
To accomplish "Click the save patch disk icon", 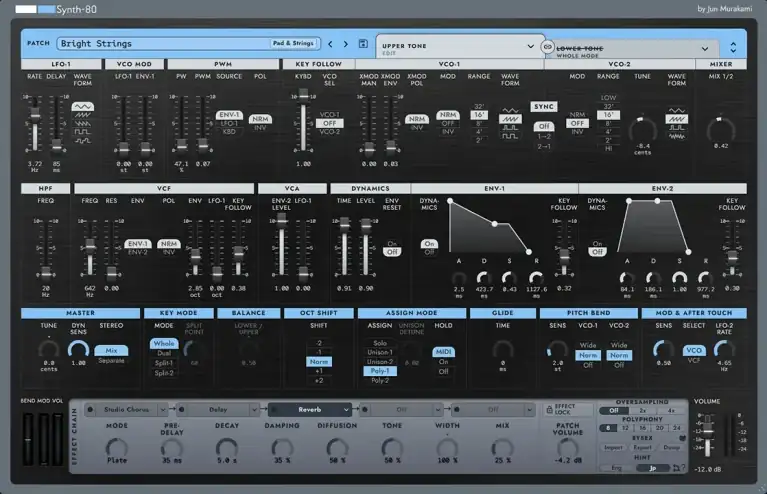I will pyautogui.click(x=363, y=44).
